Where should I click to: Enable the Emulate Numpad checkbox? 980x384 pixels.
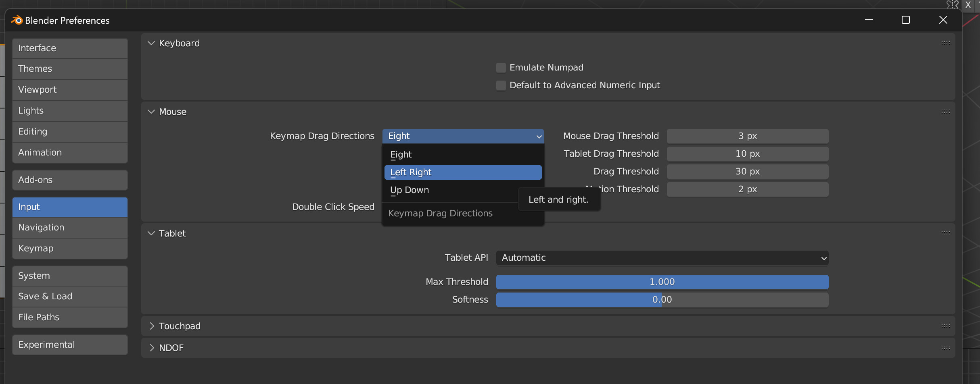(x=501, y=68)
